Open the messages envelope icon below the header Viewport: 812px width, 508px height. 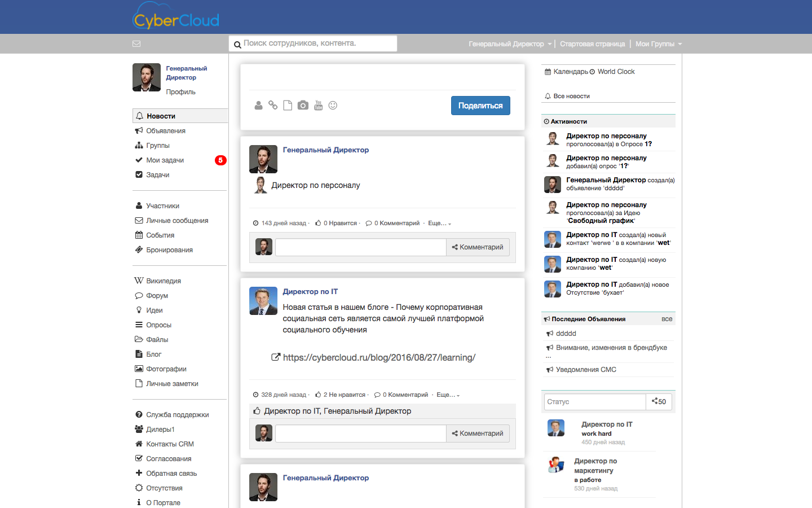point(136,43)
